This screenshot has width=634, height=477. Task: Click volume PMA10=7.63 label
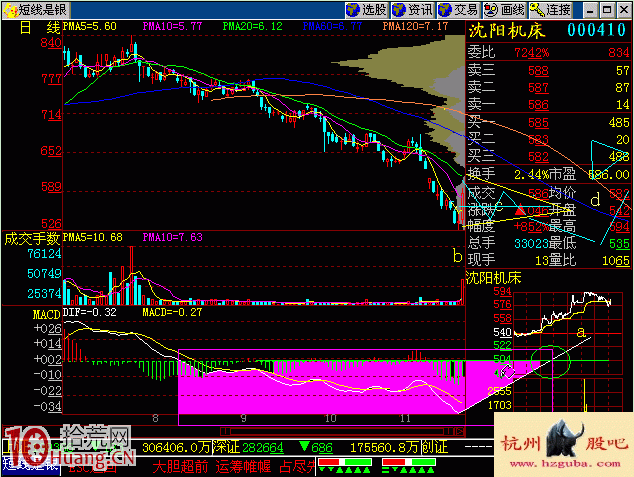tap(173, 237)
